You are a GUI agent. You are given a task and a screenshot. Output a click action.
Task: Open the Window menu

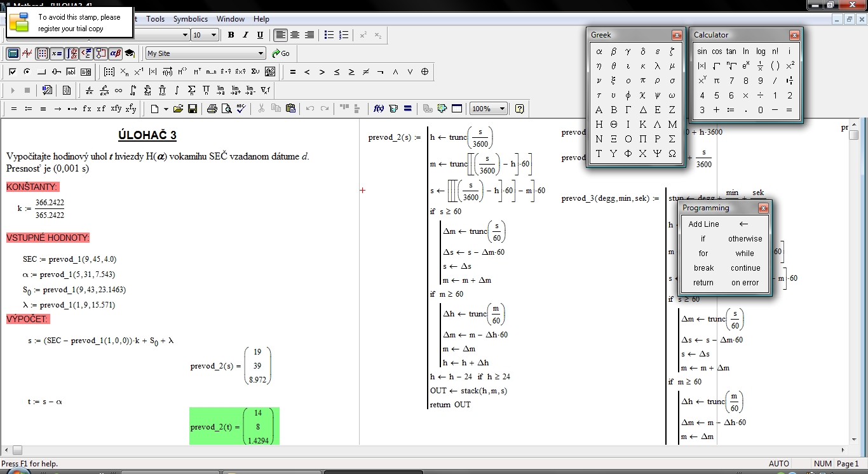click(x=230, y=19)
